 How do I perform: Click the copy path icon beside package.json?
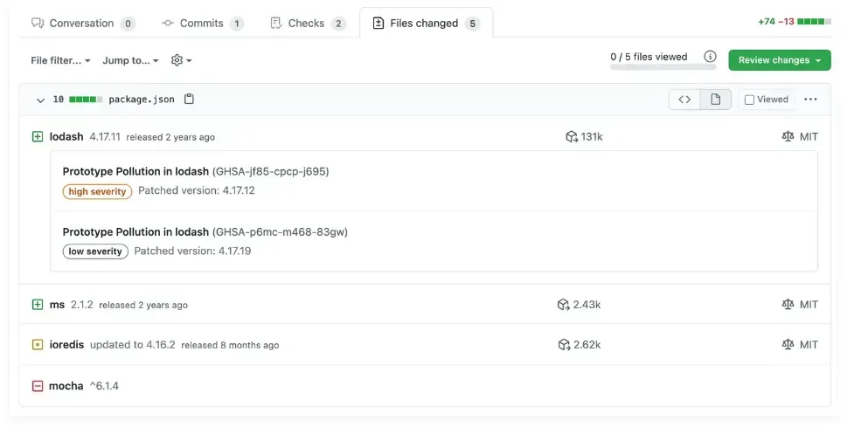tap(189, 100)
